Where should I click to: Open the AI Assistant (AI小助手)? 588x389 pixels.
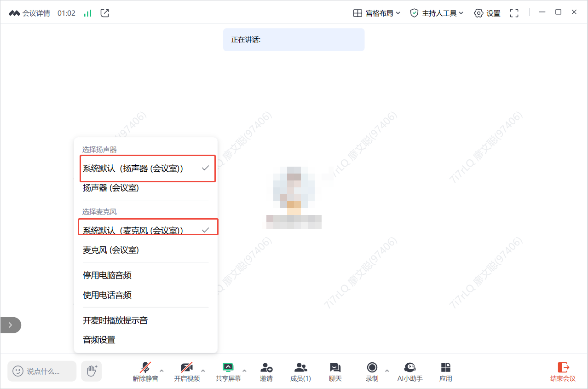coord(409,368)
